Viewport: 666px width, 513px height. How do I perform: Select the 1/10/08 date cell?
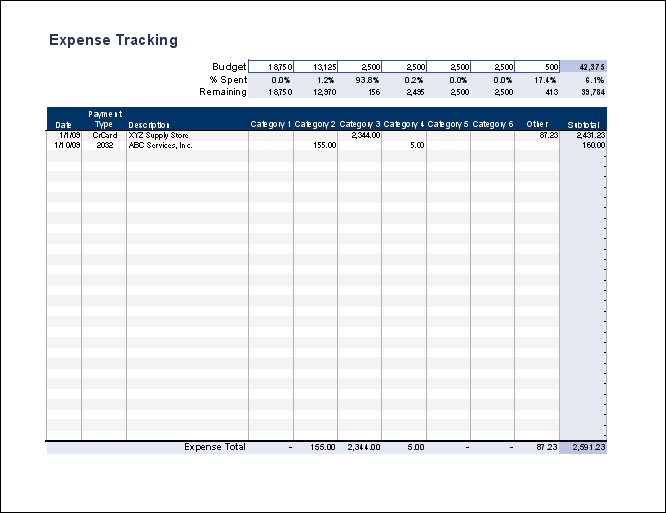click(x=64, y=145)
